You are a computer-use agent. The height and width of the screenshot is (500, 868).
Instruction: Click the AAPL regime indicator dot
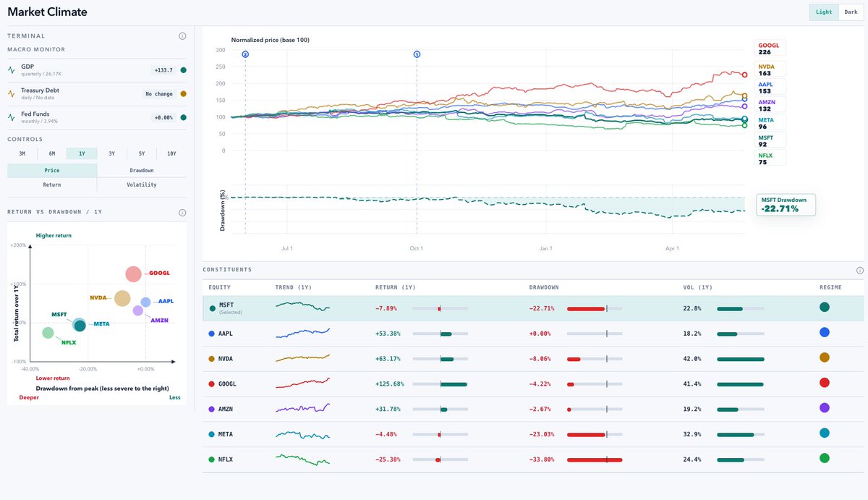click(824, 333)
